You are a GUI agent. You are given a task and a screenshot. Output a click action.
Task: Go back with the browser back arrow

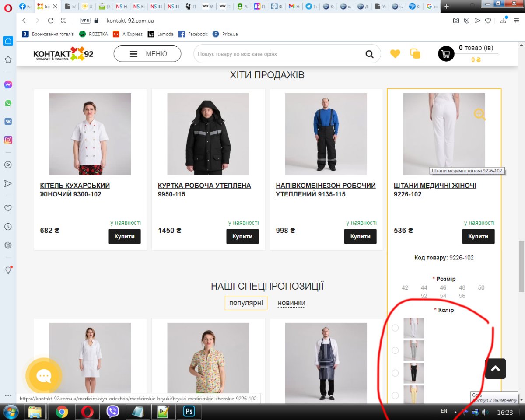click(24, 21)
